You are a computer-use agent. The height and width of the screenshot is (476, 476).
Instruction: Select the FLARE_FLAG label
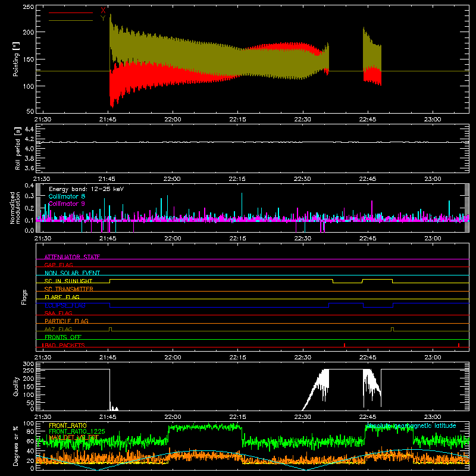pyautogui.click(x=62, y=297)
